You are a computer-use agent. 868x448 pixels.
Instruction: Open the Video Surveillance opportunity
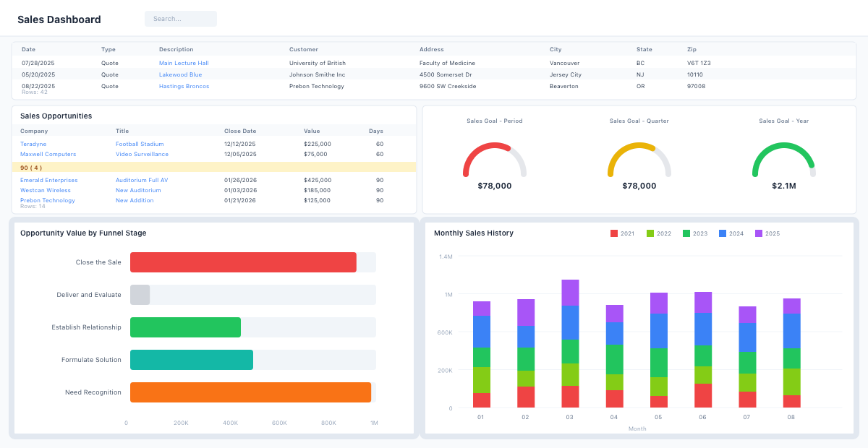[142, 154]
